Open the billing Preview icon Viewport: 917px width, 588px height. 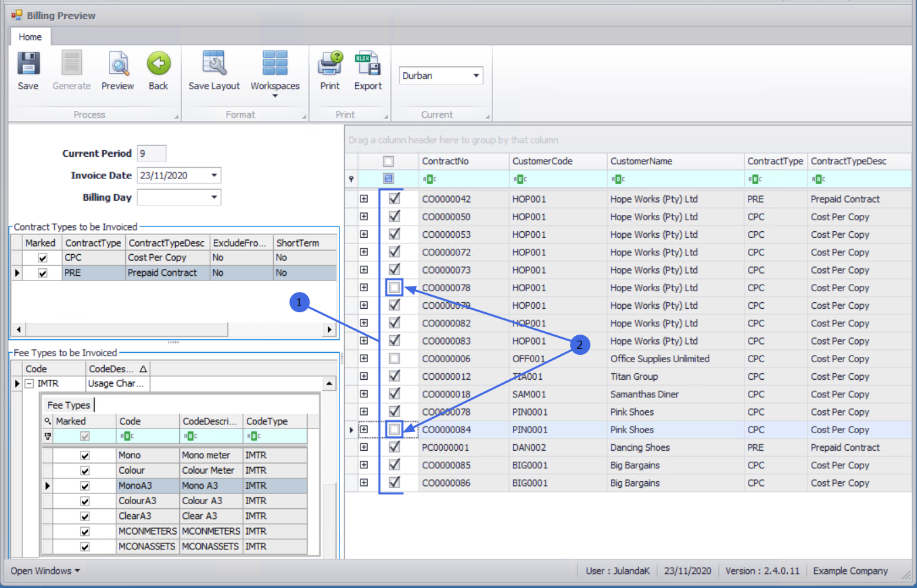coord(118,65)
